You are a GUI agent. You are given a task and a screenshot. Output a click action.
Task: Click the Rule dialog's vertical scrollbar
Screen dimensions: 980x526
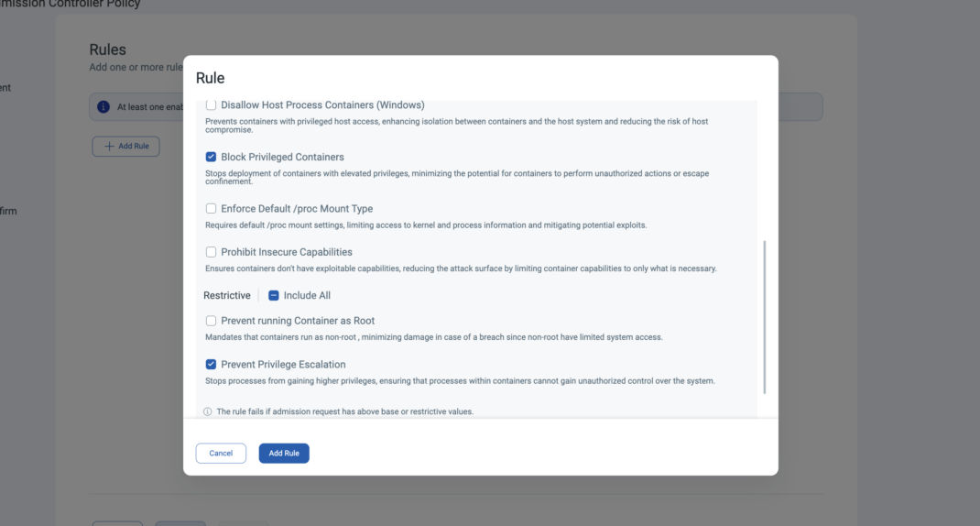coord(764,316)
